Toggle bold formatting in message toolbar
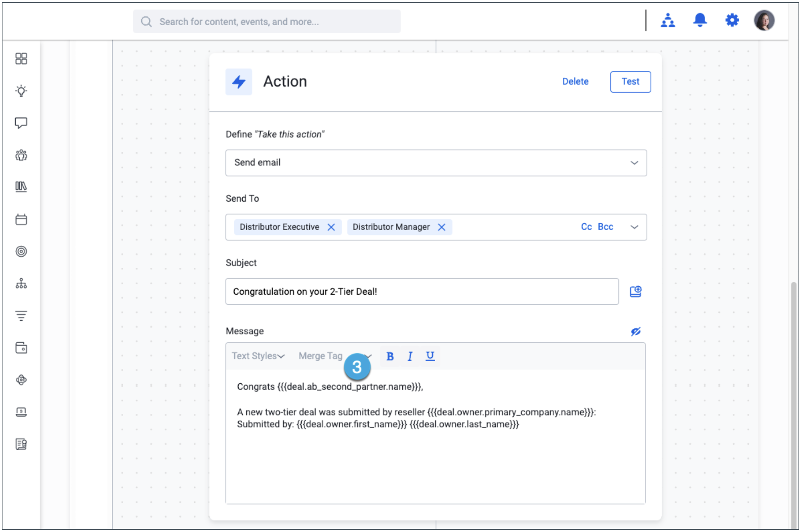This screenshot has width=801, height=532. 390,356
